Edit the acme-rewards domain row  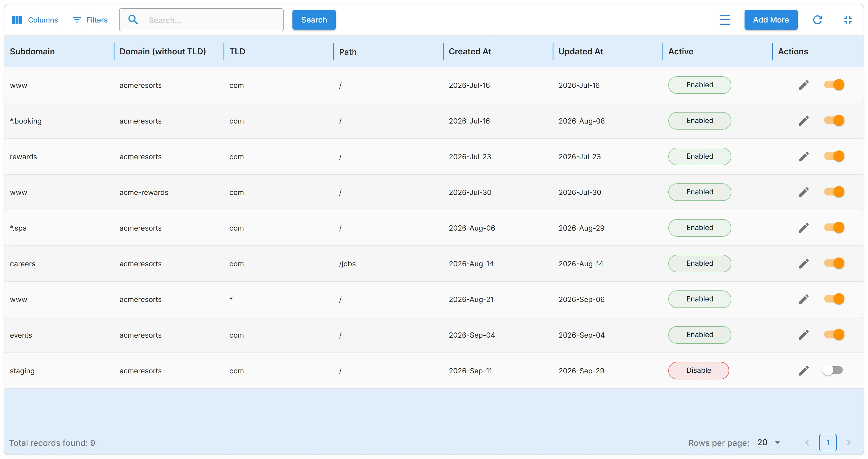(x=804, y=192)
